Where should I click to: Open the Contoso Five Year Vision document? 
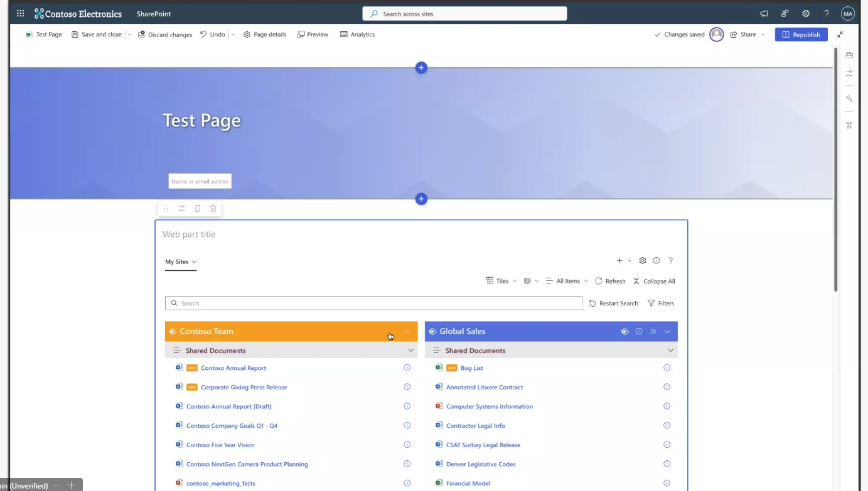pyautogui.click(x=220, y=445)
